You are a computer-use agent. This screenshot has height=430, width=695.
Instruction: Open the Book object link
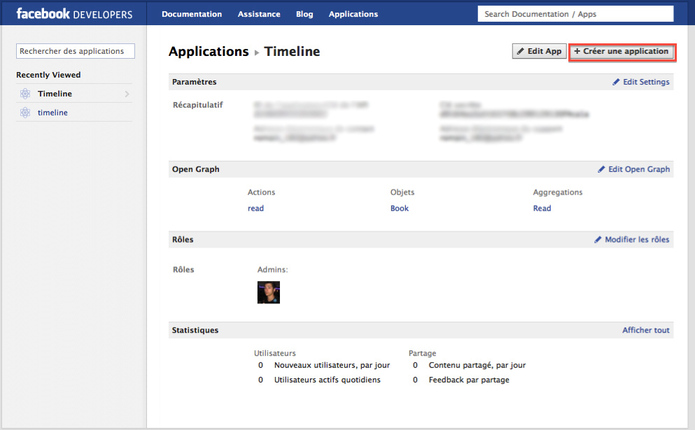click(400, 209)
